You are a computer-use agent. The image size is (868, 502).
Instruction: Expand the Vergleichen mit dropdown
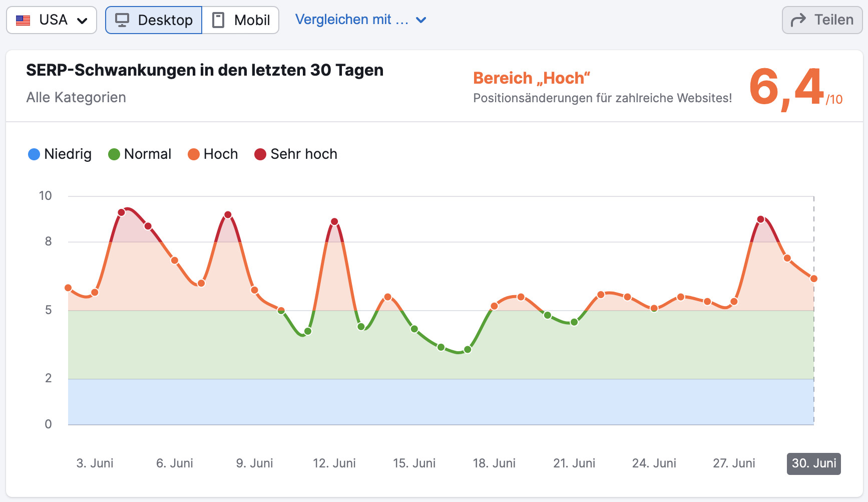point(361,20)
